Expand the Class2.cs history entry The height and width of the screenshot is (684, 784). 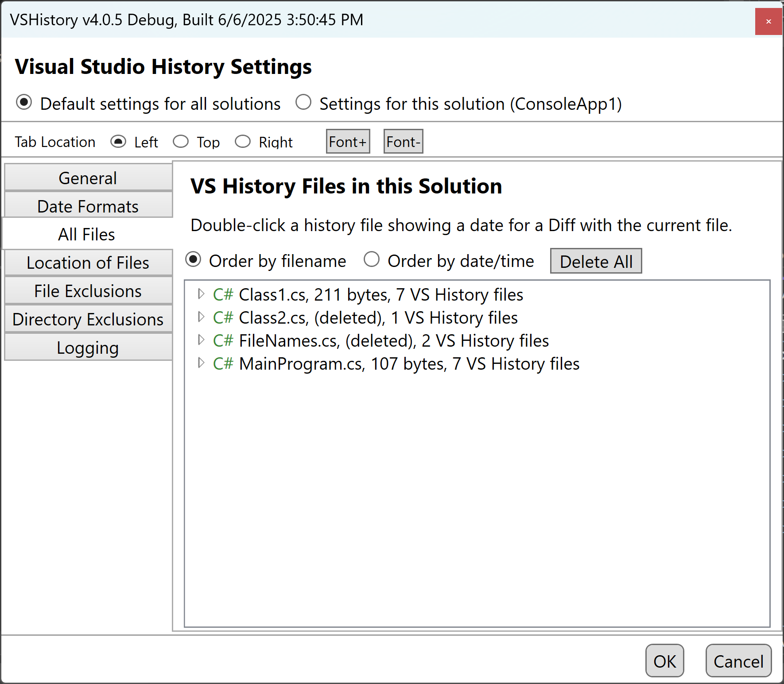pyautogui.click(x=201, y=317)
